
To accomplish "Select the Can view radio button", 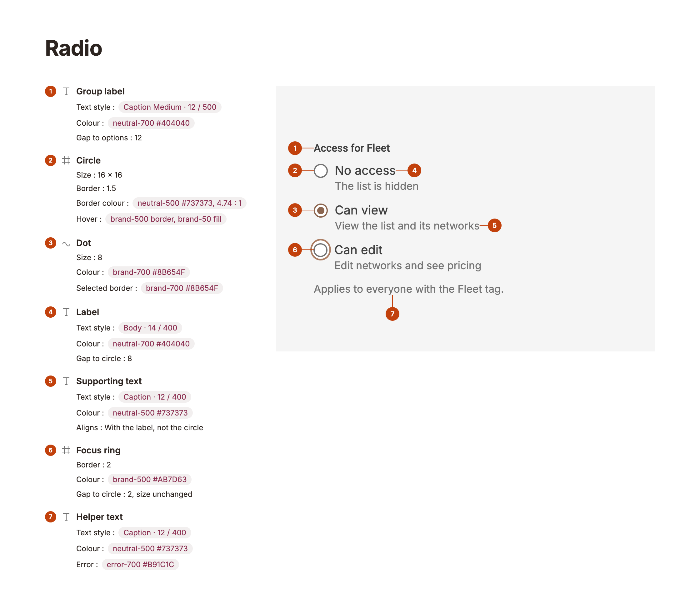I will pyautogui.click(x=320, y=210).
